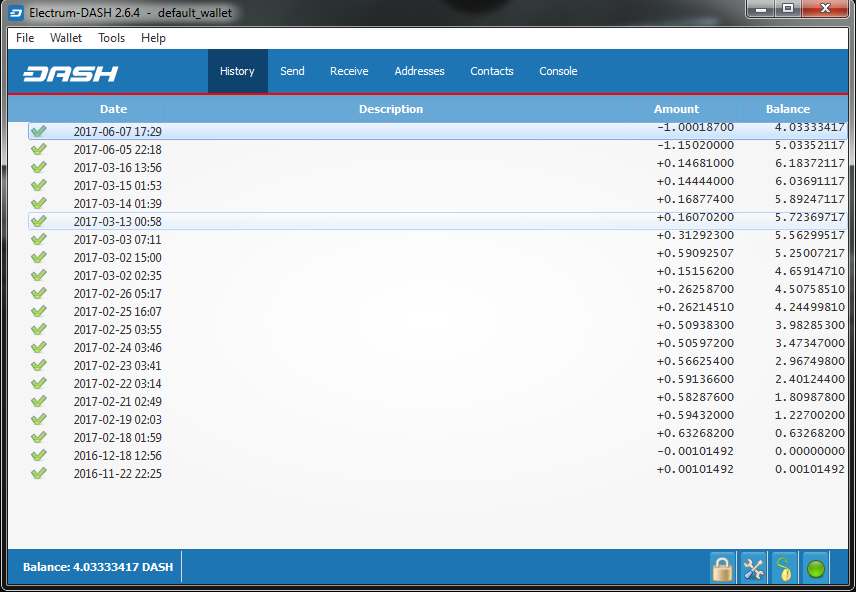This screenshot has width=856, height=592.
Task: Select amount +0.14681000 entry
Action: pos(695,163)
